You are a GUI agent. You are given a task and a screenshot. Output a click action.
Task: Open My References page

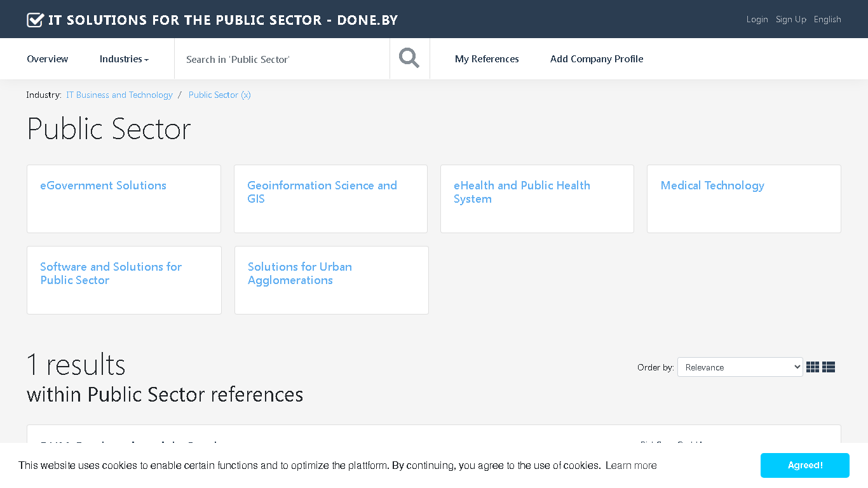pyautogui.click(x=487, y=59)
